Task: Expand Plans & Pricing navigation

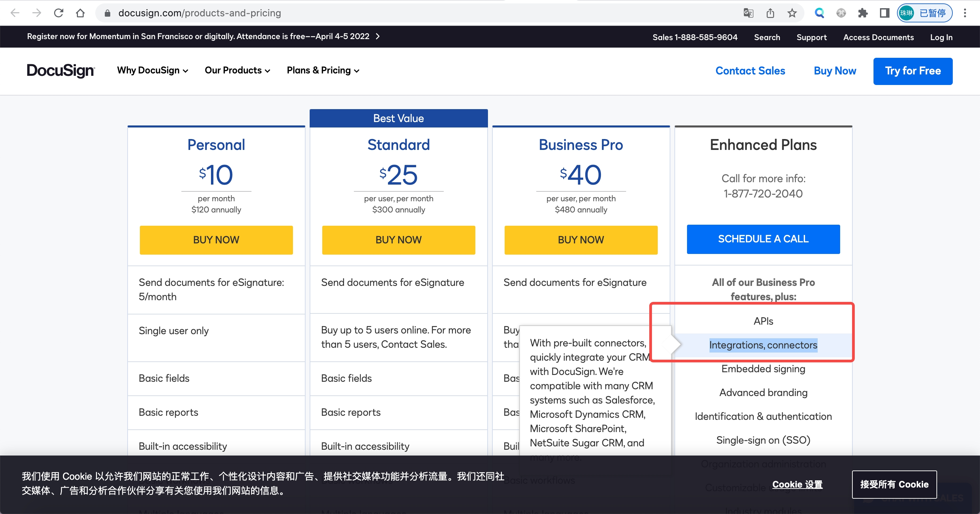Action: tap(322, 70)
